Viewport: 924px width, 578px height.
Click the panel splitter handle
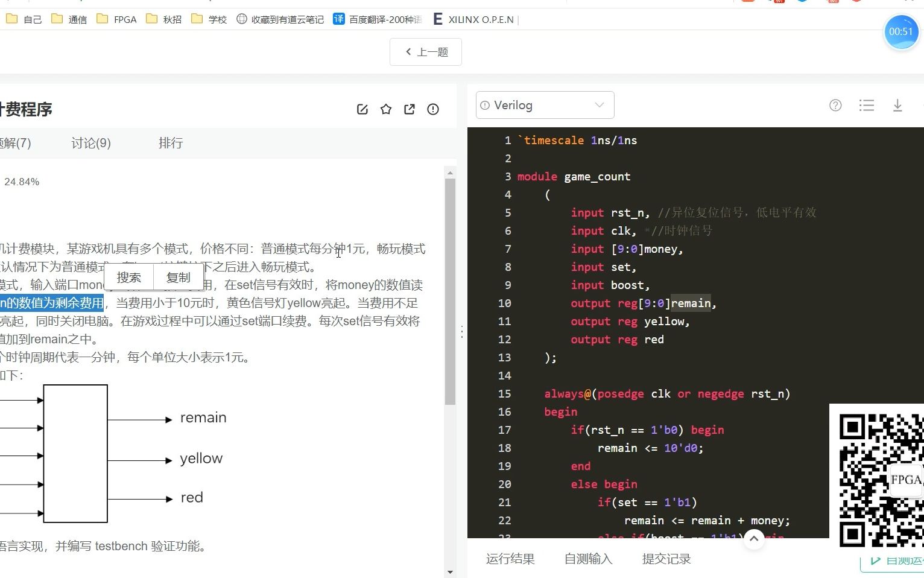[462, 332]
